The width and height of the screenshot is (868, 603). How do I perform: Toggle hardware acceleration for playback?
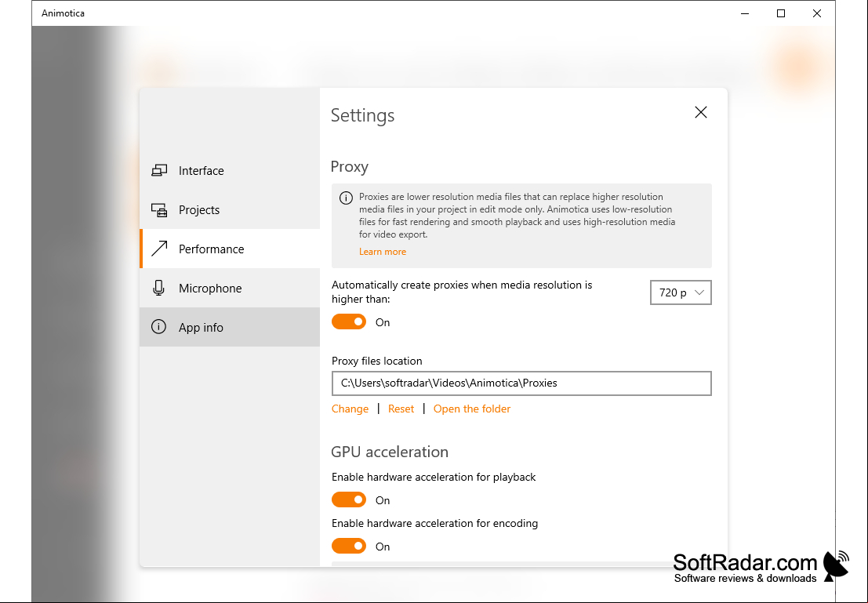click(349, 499)
